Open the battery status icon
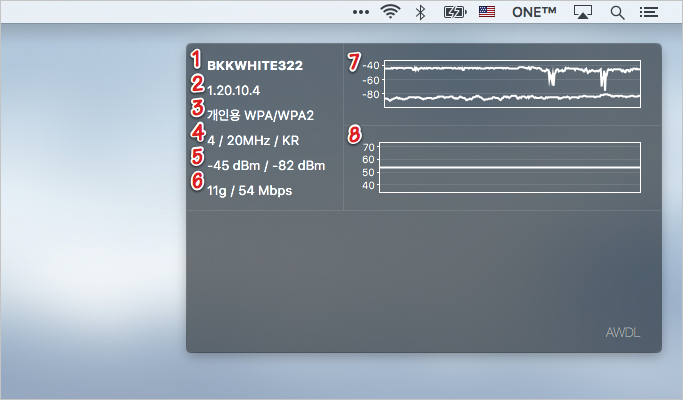This screenshot has height=400, width=683. coord(455,12)
